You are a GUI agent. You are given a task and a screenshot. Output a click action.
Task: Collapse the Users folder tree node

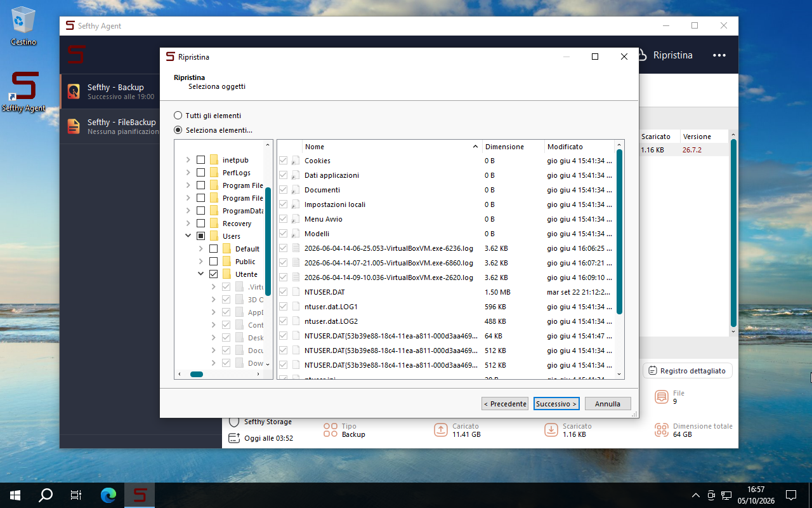coord(188,236)
